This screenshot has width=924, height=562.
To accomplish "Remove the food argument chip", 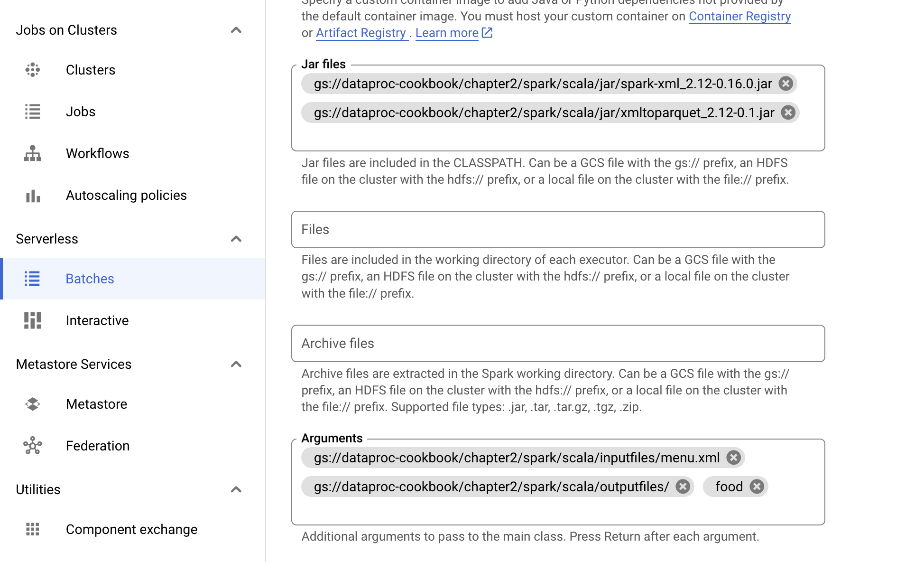I will click(757, 487).
